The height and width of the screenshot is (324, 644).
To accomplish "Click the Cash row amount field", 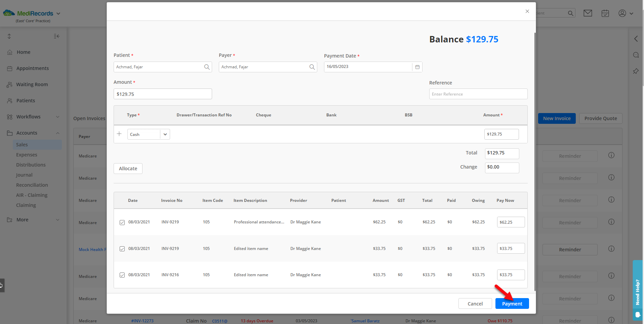I will tap(501, 134).
